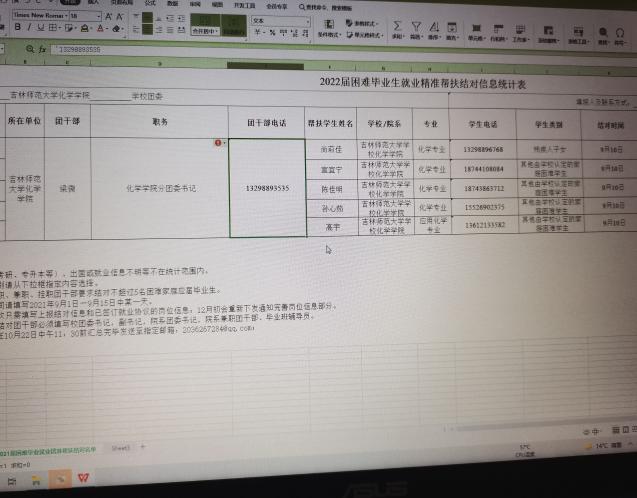637x498 pixels.
Task: Select cell with phone number 13298893535
Action: coord(267,188)
